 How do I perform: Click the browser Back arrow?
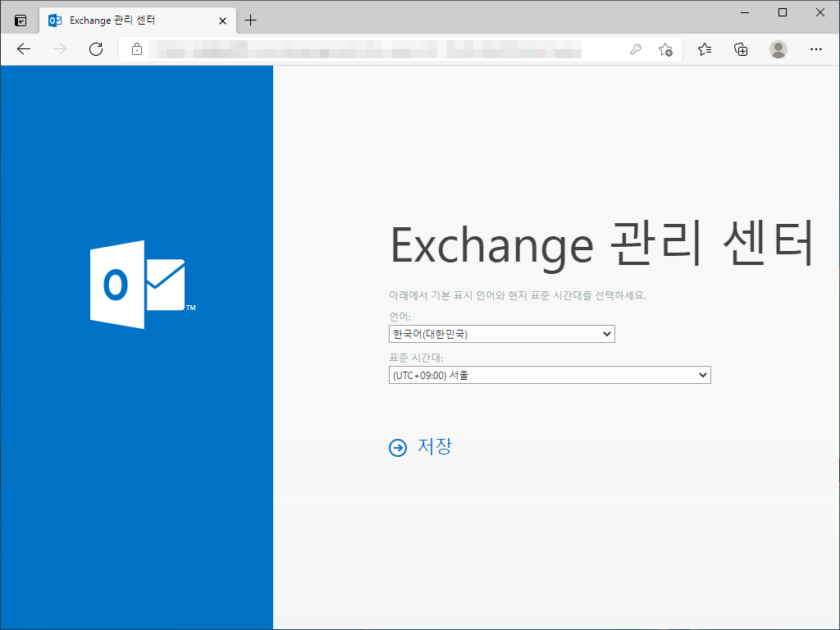[24, 49]
